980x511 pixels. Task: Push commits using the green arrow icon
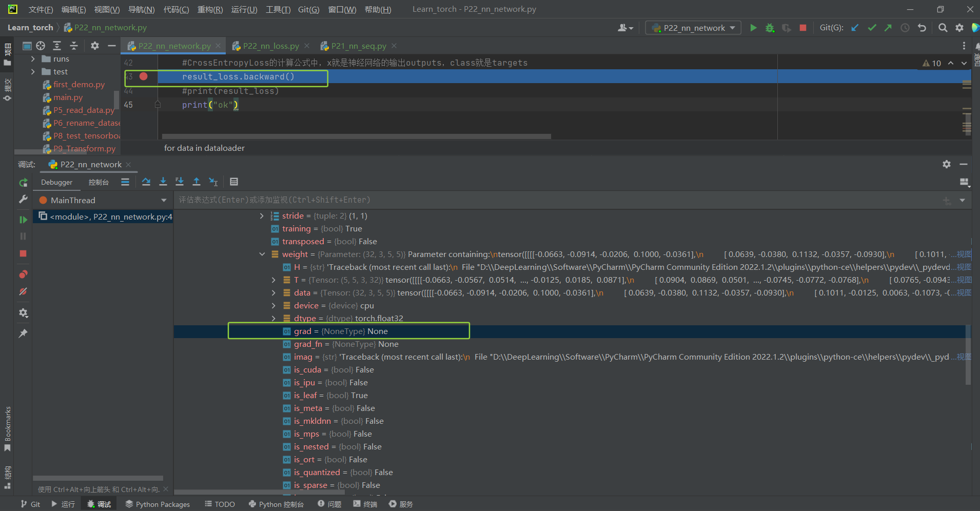(888, 28)
